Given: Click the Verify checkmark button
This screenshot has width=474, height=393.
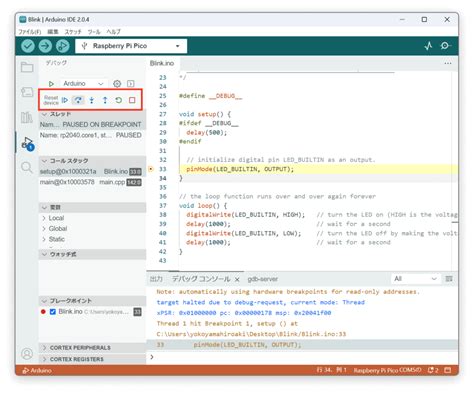Looking at the screenshot, I should [x=28, y=46].
